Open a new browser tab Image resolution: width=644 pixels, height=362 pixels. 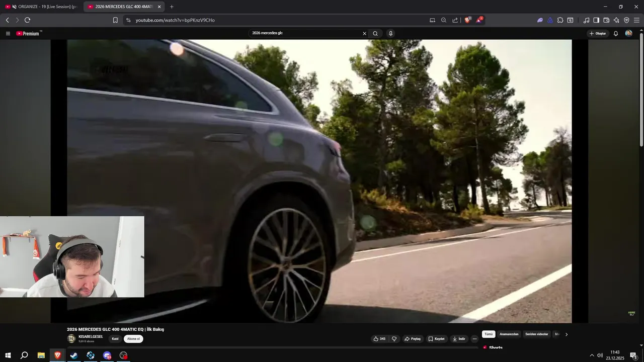[x=172, y=7]
